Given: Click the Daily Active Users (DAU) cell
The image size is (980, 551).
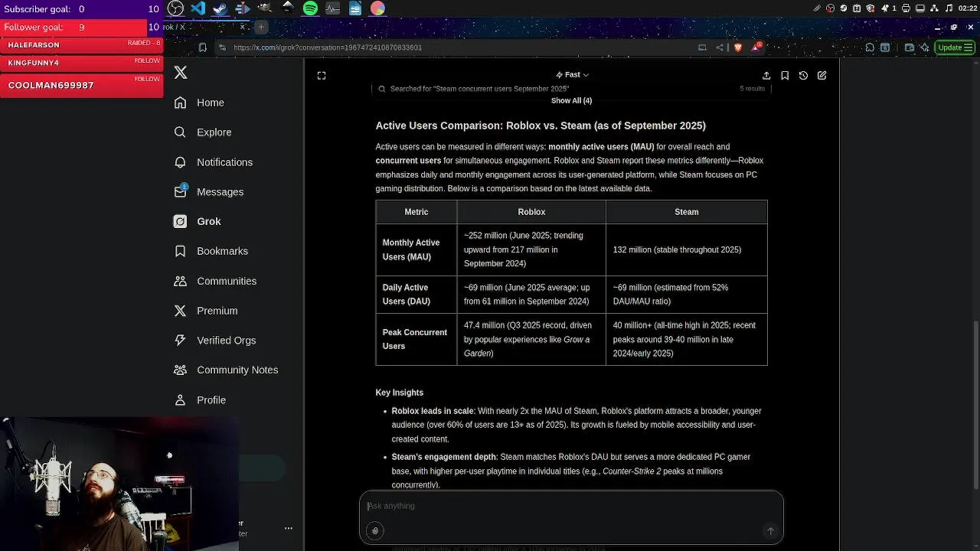Looking at the screenshot, I should [x=416, y=295].
